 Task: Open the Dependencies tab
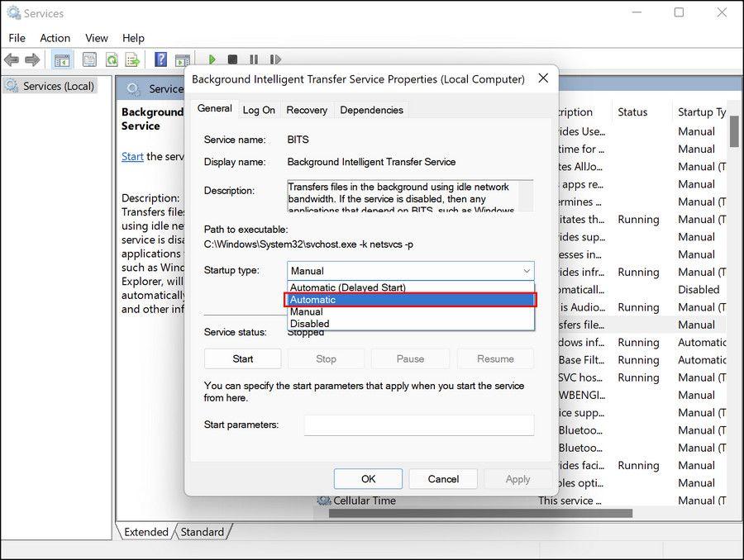tap(371, 110)
